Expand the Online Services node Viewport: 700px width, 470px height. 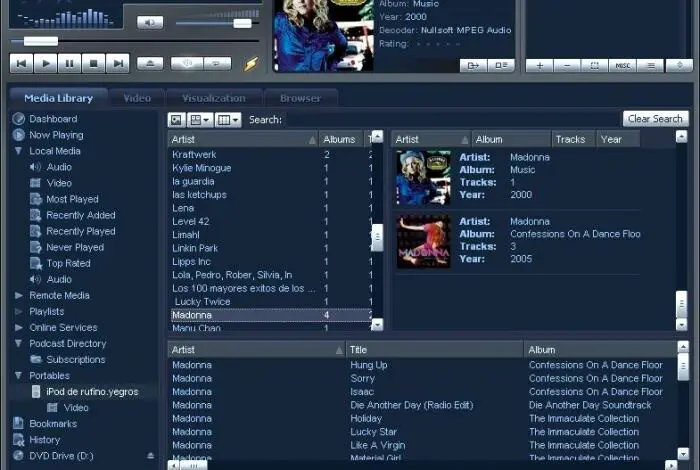pyautogui.click(x=19, y=328)
